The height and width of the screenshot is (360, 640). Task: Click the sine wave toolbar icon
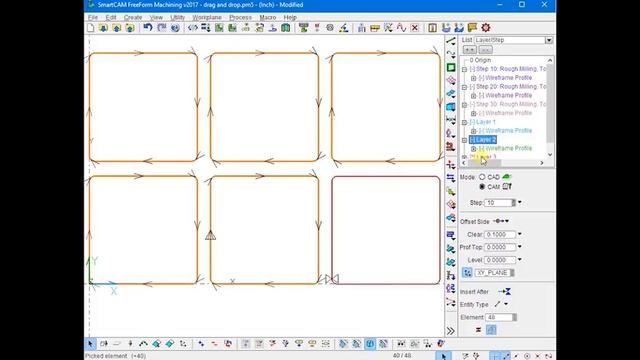click(401, 28)
